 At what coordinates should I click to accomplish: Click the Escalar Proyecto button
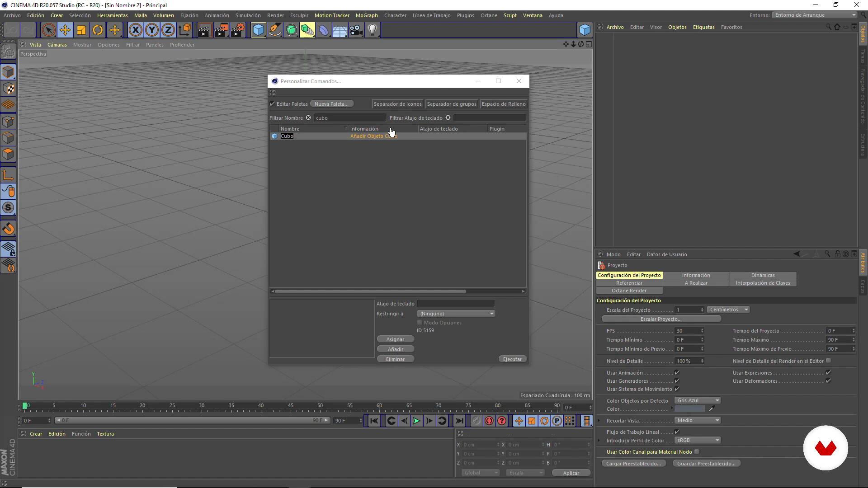pyautogui.click(x=660, y=319)
